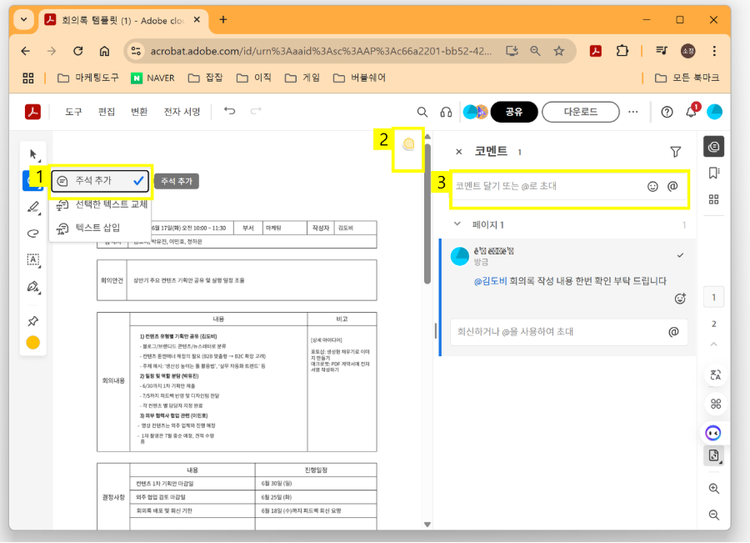The image size is (750, 543).
Task: Click the checkmark to resolve the comment
Action: click(x=680, y=255)
